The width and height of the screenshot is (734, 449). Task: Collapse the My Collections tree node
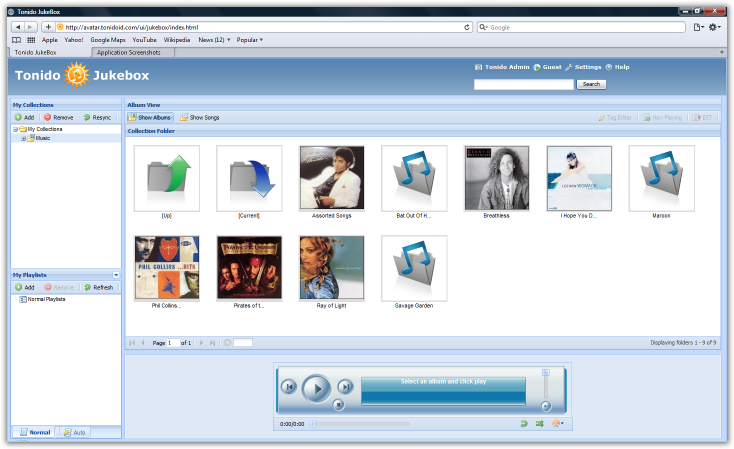click(15, 129)
